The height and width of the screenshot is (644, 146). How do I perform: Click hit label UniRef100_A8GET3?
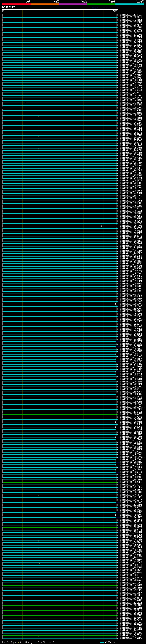click(131, 575)
